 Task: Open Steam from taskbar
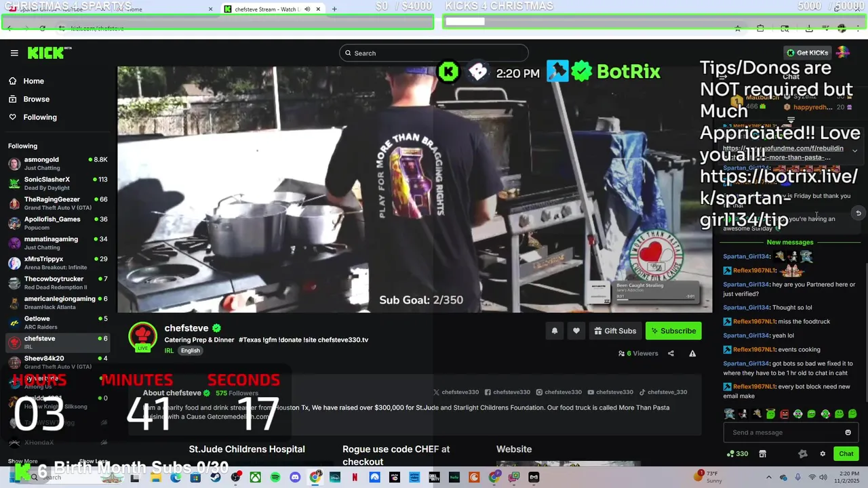pos(216,477)
